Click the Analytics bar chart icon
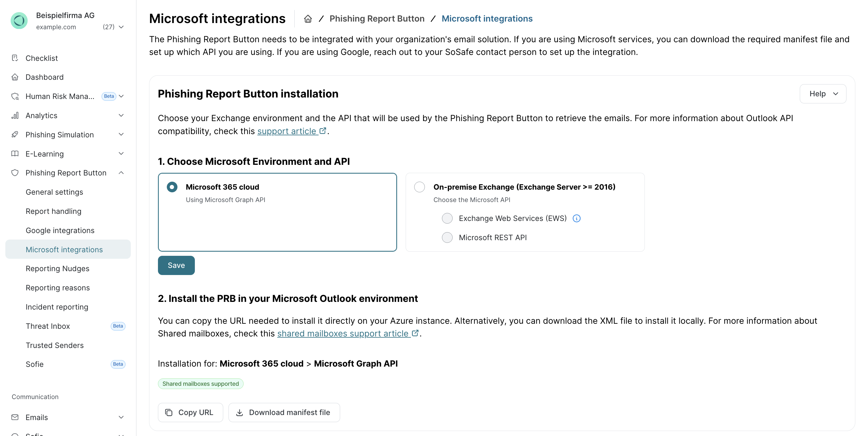868x436 pixels. point(15,116)
